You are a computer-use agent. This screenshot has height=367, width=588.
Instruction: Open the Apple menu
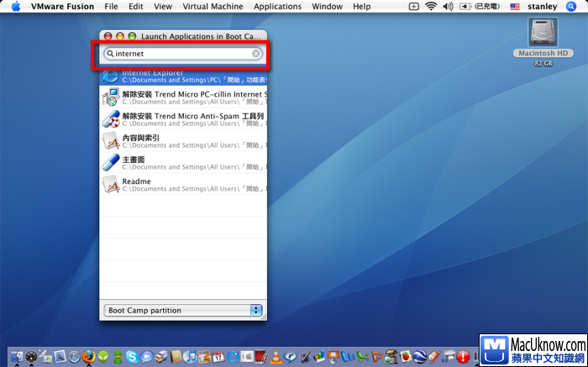click(15, 7)
